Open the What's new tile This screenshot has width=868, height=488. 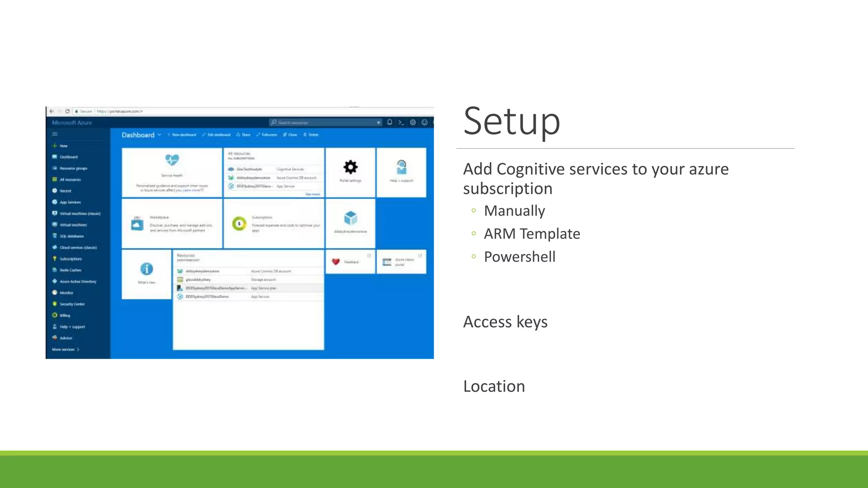point(147,274)
